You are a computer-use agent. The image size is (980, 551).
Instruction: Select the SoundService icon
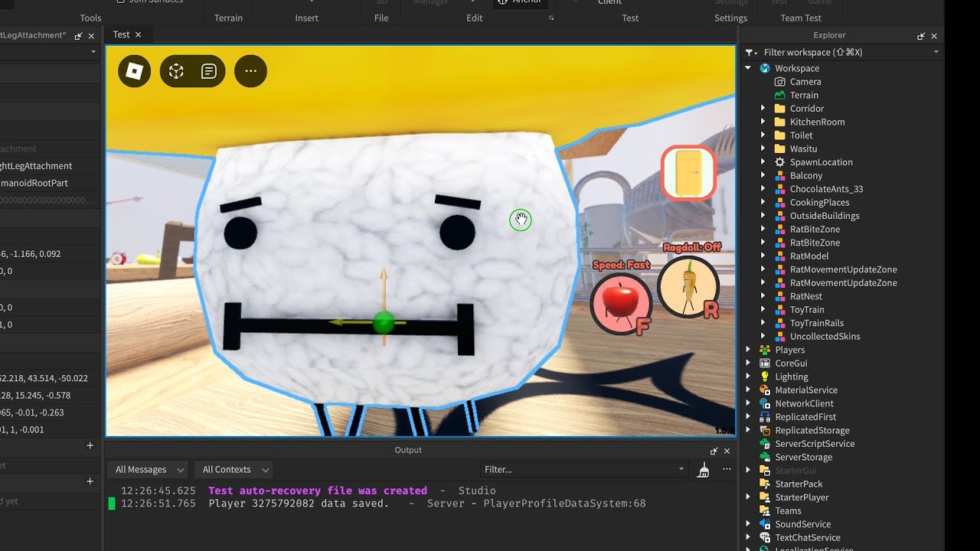pyautogui.click(x=764, y=524)
